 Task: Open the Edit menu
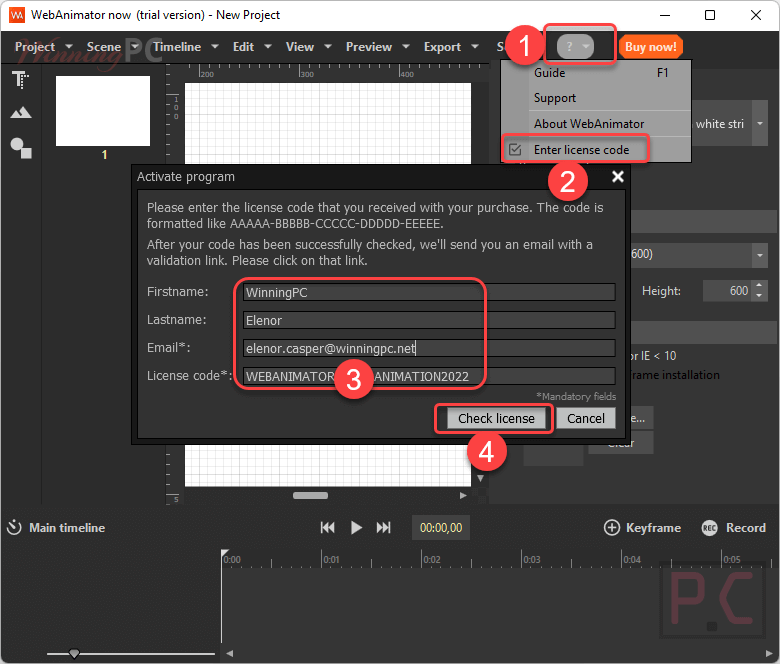coord(243,47)
